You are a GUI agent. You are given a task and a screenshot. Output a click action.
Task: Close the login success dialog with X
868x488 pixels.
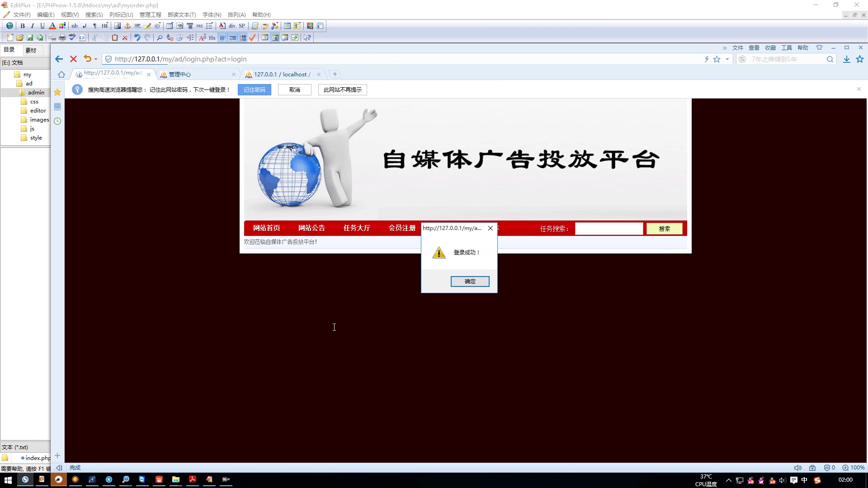coord(491,228)
